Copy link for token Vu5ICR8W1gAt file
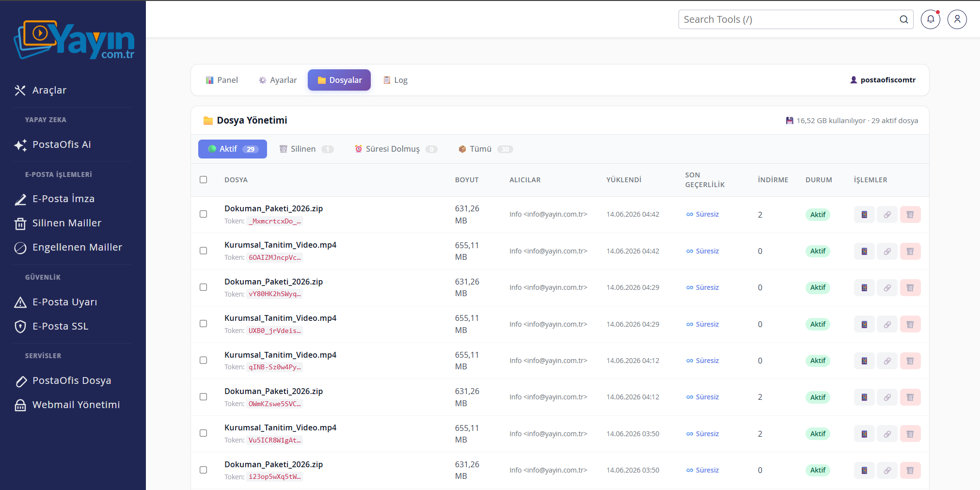Viewport: 980px width, 490px height. (x=887, y=434)
